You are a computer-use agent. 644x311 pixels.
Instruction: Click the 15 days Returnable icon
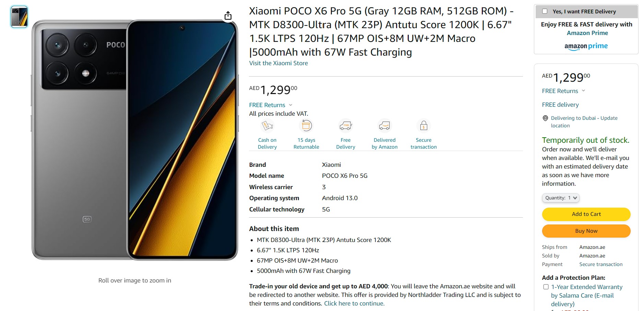[306, 126]
